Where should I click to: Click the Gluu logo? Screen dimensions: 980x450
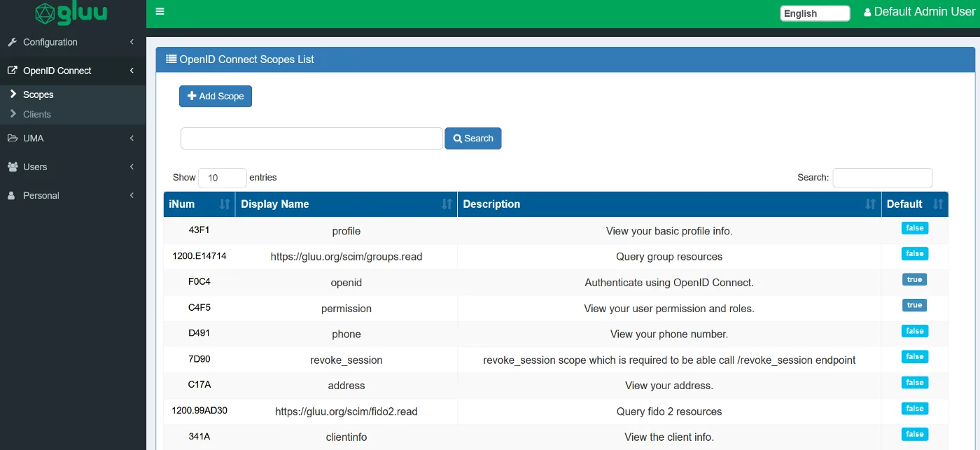[72, 13]
